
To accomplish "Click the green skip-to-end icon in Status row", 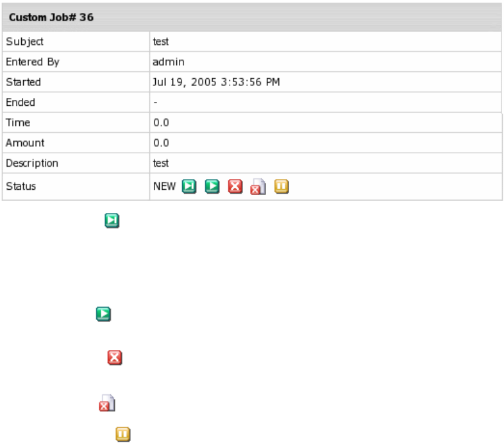I will (189, 187).
